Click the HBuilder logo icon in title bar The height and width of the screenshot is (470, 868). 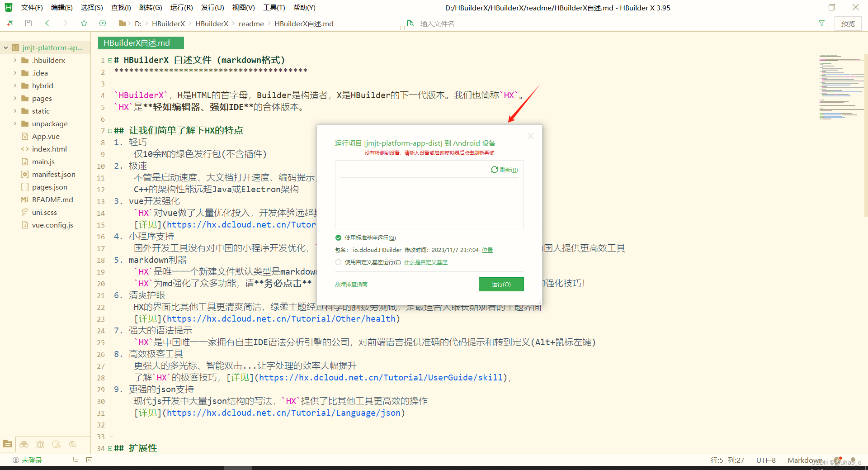tap(8, 8)
